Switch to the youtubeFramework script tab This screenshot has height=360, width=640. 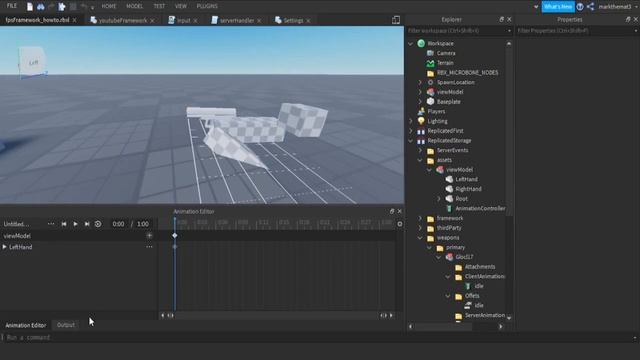click(x=123, y=20)
